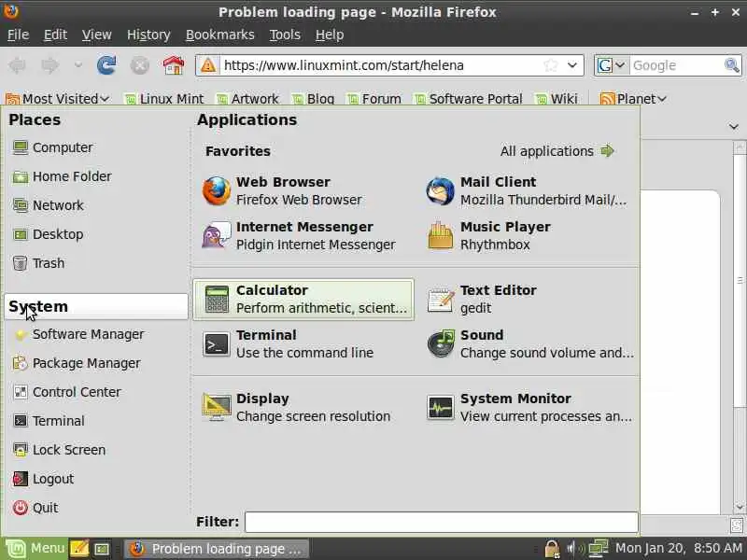Open the Forum bookmark

[x=374, y=99]
